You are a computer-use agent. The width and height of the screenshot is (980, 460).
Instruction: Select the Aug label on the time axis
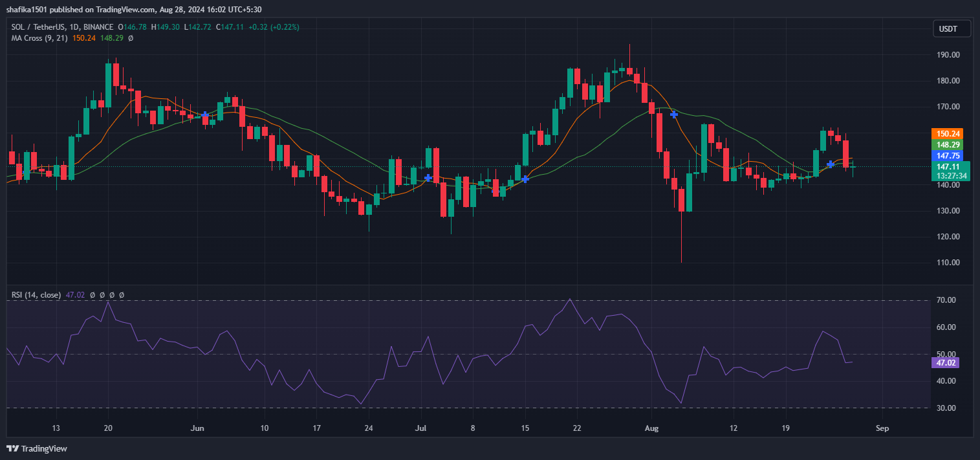click(651, 428)
